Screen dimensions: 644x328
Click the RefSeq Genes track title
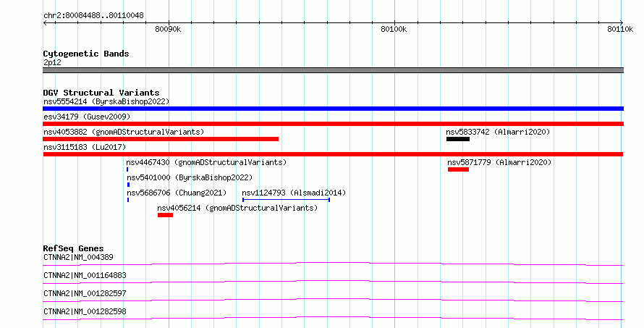click(73, 248)
